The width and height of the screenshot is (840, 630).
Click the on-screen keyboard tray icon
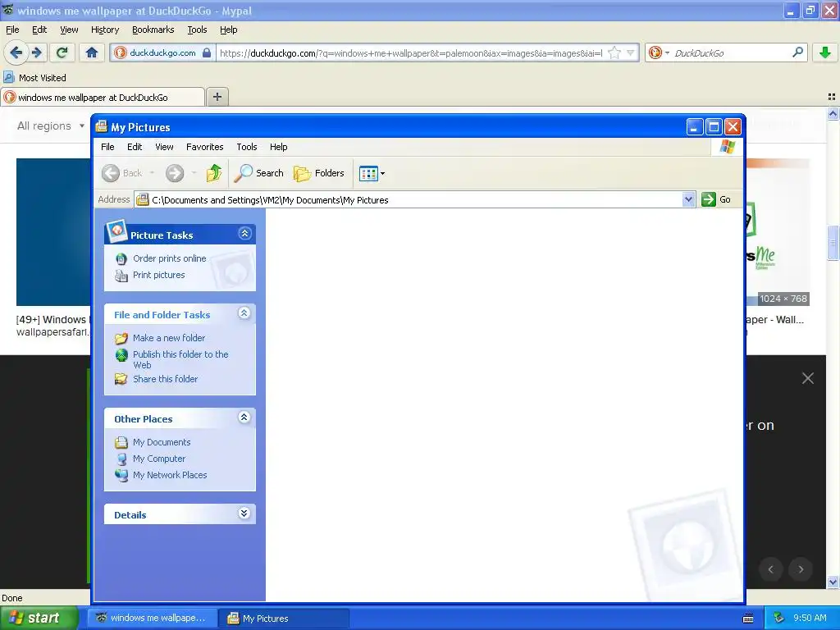click(748, 619)
